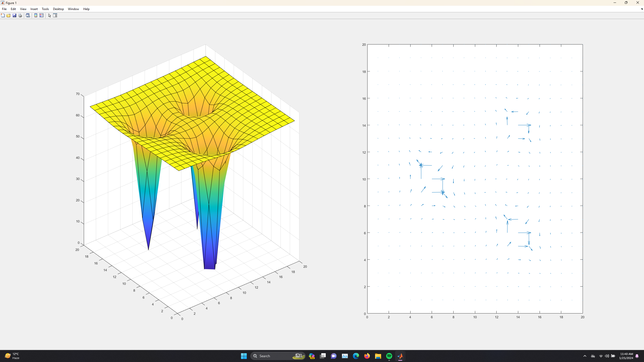Open the Insert menu
The image size is (644, 362).
[x=34, y=9]
